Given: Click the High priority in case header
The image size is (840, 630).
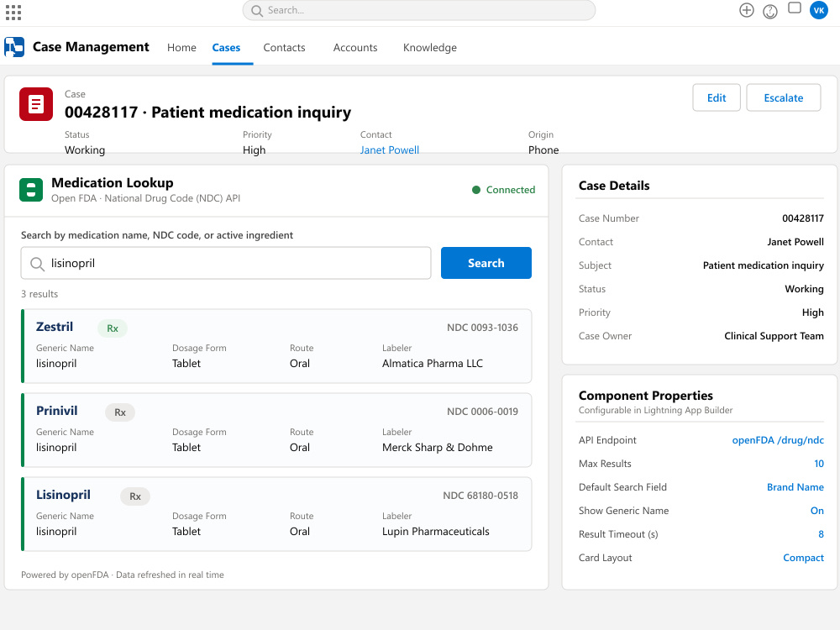Looking at the screenshot, I should pyautogui.click(x=254, y=150).
